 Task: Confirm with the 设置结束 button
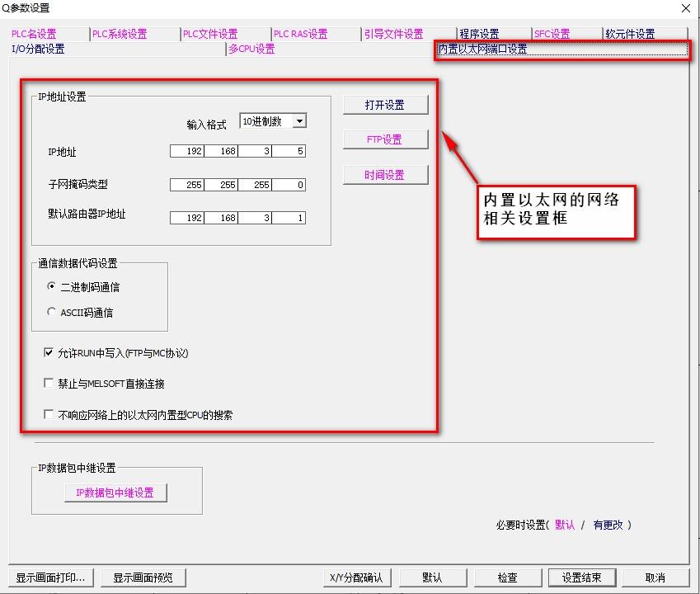(582, 577)
